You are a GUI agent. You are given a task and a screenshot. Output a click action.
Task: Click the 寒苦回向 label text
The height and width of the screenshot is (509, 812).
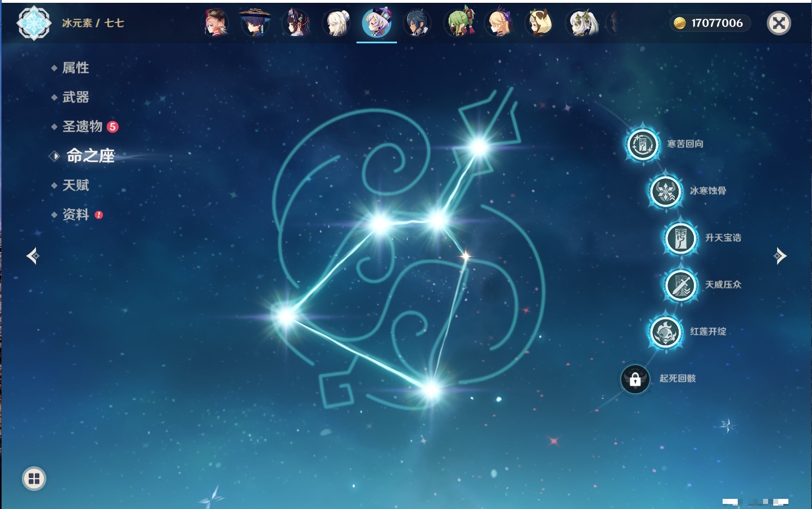pyautogui.click(x=685, y=144)
